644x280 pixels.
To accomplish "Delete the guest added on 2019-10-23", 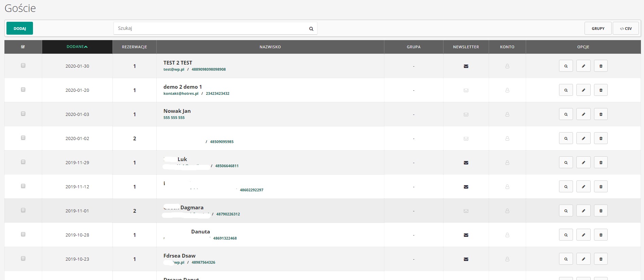I will (601, 259).
